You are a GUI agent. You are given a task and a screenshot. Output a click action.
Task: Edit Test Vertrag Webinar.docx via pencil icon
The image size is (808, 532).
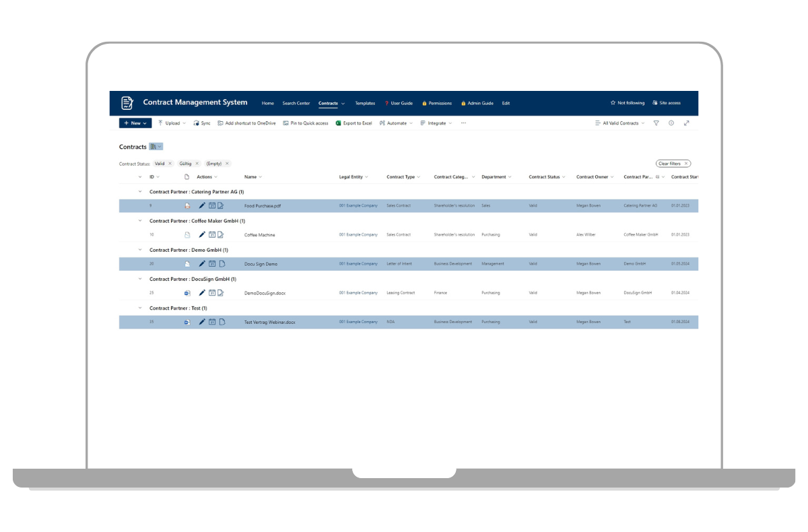202,322
